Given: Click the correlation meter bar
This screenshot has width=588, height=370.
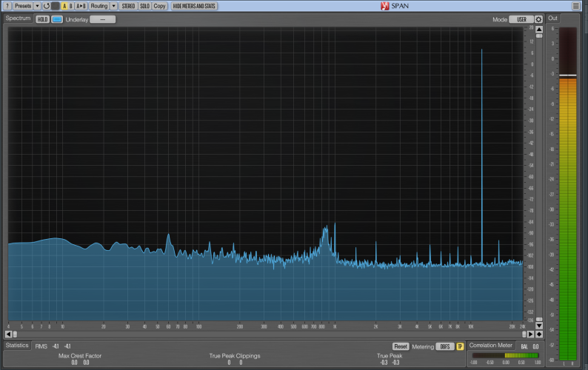Looking at the screenshot, I should click(x=505, y=355).
